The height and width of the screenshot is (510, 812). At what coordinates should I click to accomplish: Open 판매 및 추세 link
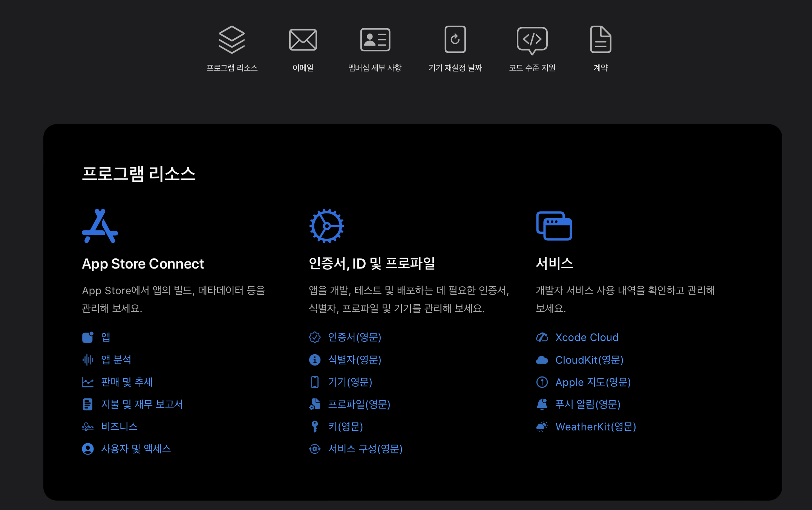point(127,382)
